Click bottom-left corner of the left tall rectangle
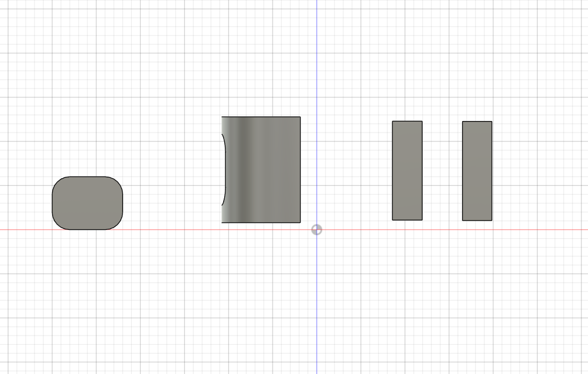 coord(392,220)
